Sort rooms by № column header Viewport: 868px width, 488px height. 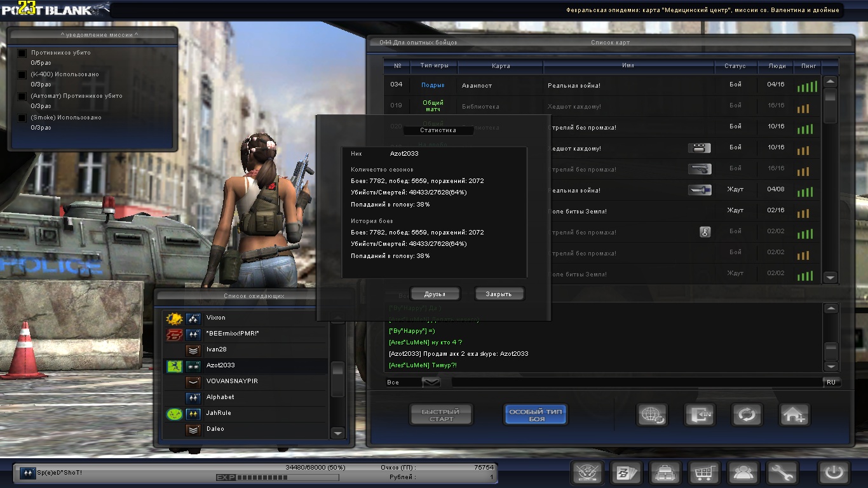tap(397, 65)
